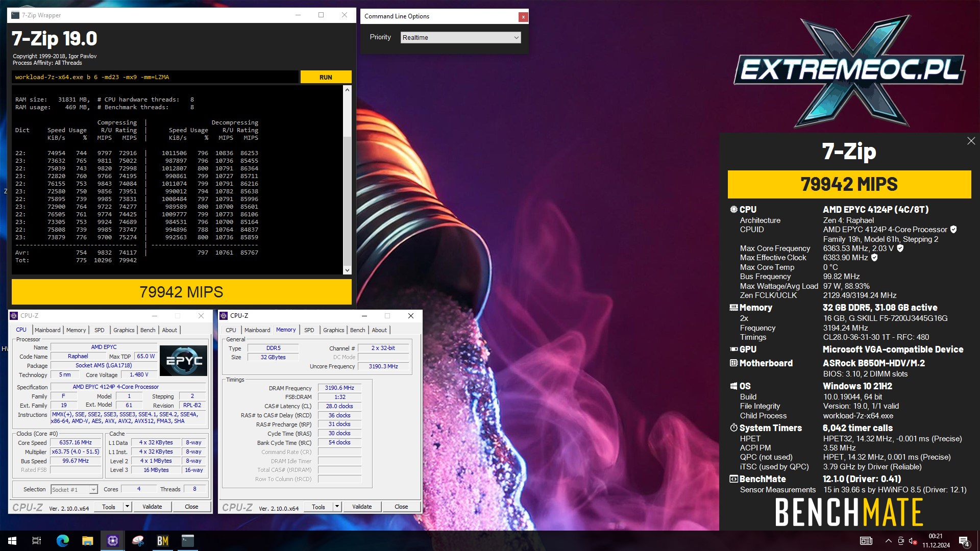Click the EPYC processor logo
This screenshot has height=551, width=980.
click(184, 361)
